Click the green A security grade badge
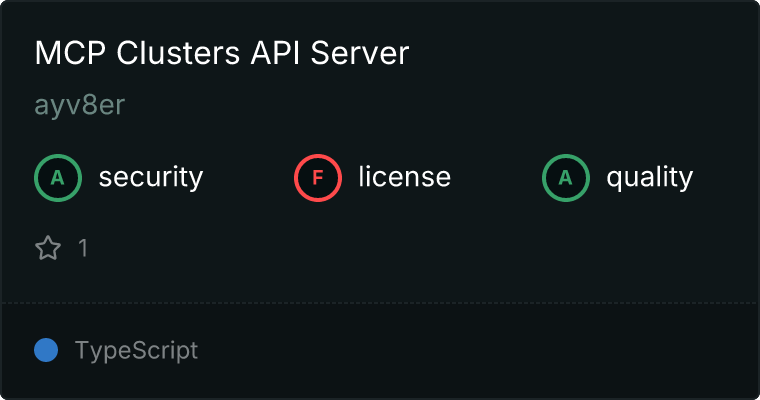Screen dimensions: 760x400 tap(58, 178)
